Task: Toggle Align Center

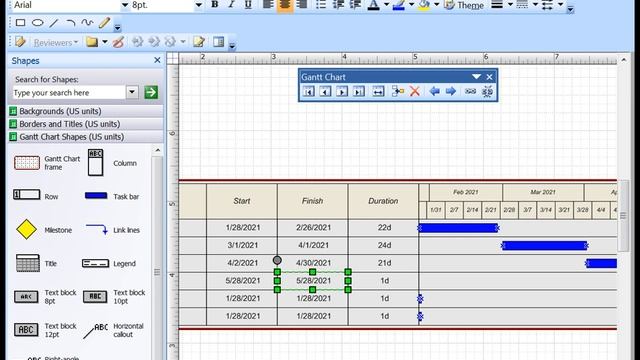Action: point(285,5)
